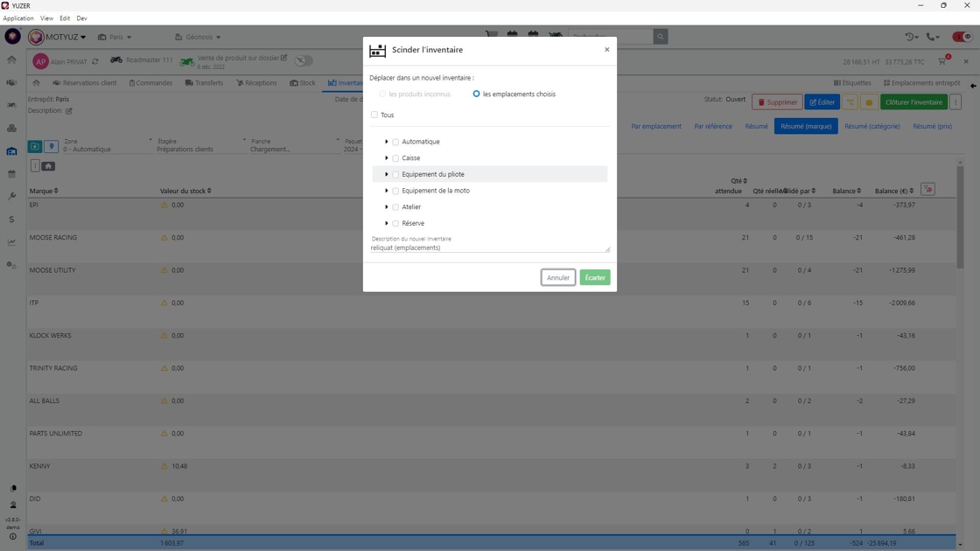Image resolution: width=980 pixels, height=551 pixels.
Task: Click the clear-filter icon beside Balance (€)
Action: coord(928,189)
